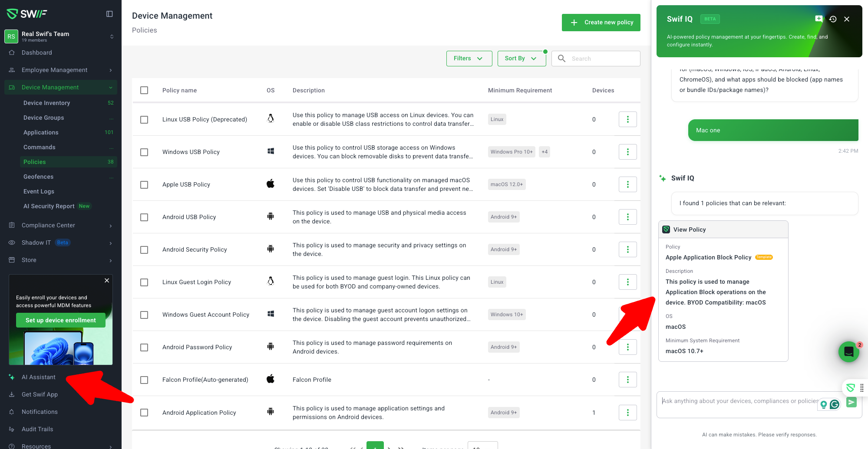Click the Create new policy button
868x449 pixels.
coord(601,23)
